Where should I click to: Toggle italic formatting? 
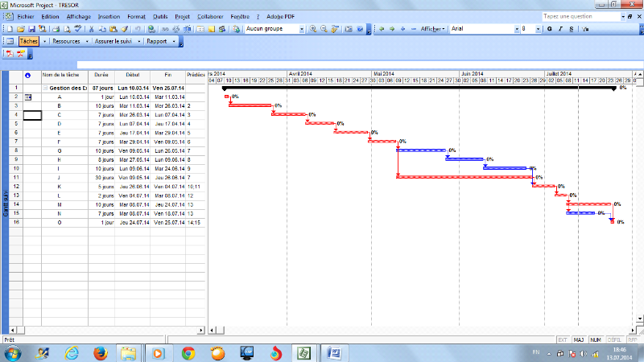[560, 29]
